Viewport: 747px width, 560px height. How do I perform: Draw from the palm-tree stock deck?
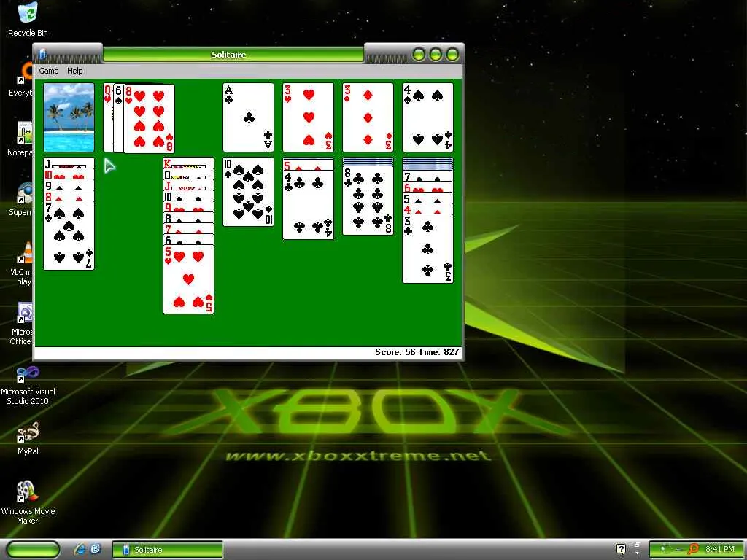click(x=69, y=117)
